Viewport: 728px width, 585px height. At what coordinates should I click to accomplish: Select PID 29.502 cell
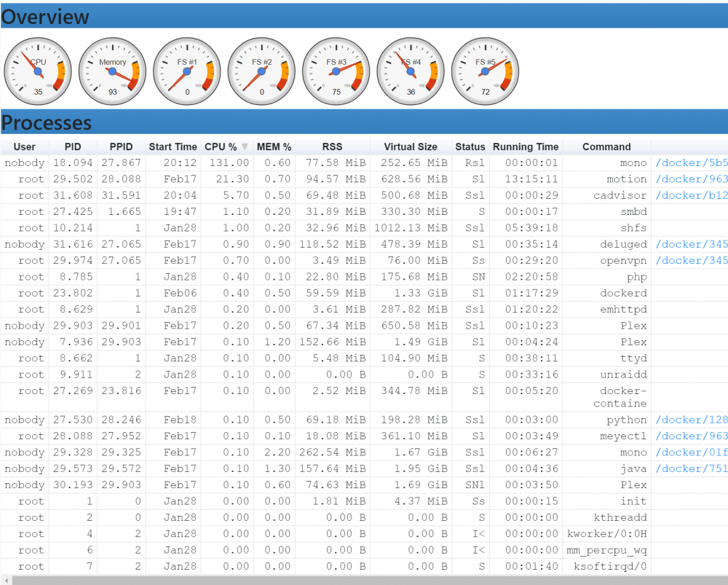[x=73, y=179]
